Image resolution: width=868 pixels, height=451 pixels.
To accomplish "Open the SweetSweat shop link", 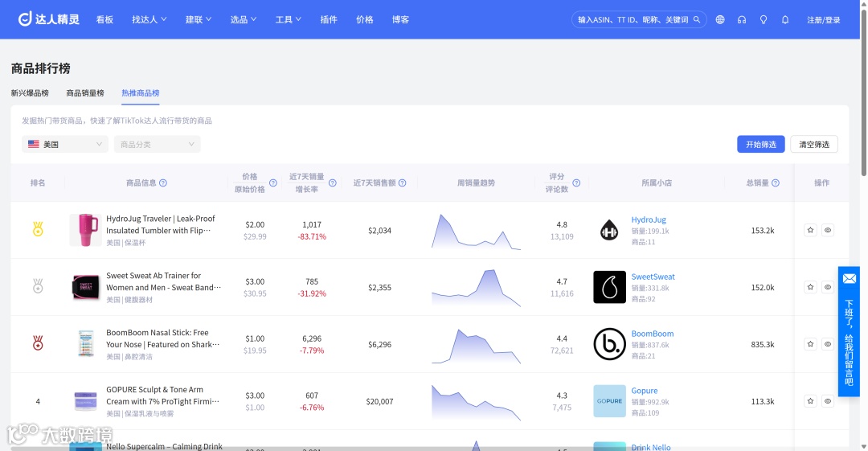I will [653, 277].
